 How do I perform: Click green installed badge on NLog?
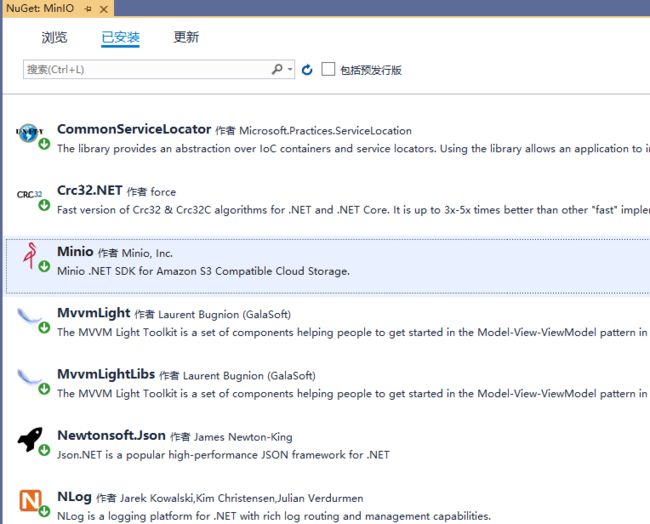pos(44,511)
